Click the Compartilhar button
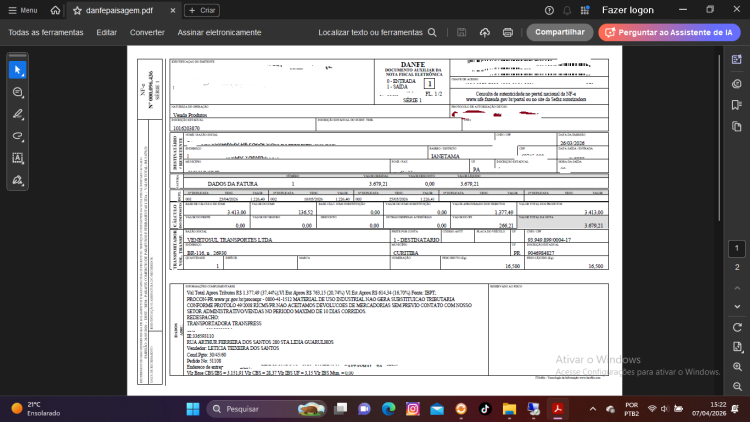Image resolution: width=750 pixels, height=422 pixels. coord(560,32)
